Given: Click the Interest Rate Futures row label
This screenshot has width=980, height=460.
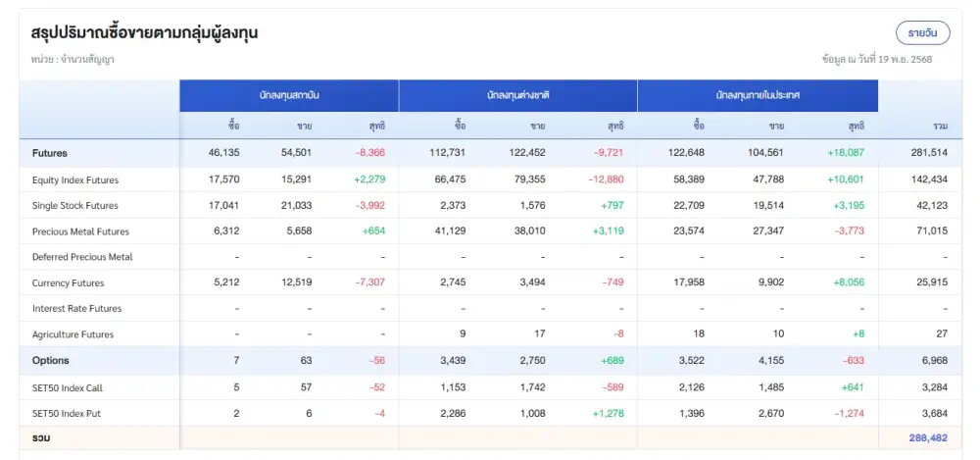Looking at the screenshot, I should [76, 309].
